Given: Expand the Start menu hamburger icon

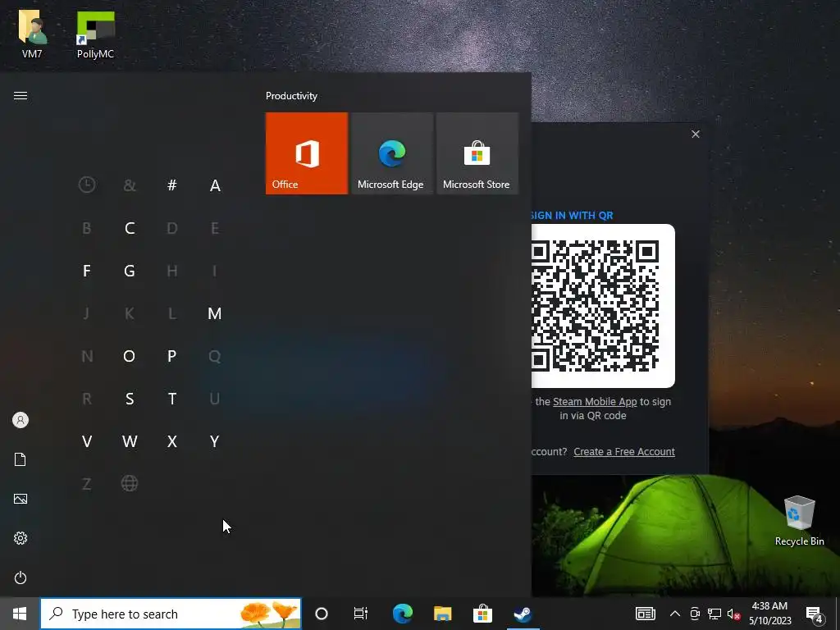Looking at the screenshot, I should click(x=21, y=95).
